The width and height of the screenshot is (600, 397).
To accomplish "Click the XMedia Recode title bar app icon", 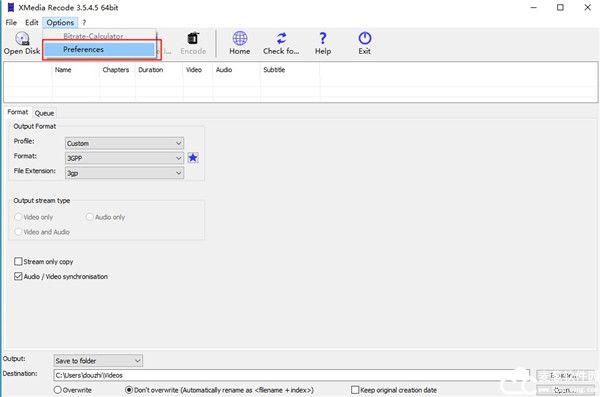I will tap(11, 7).
